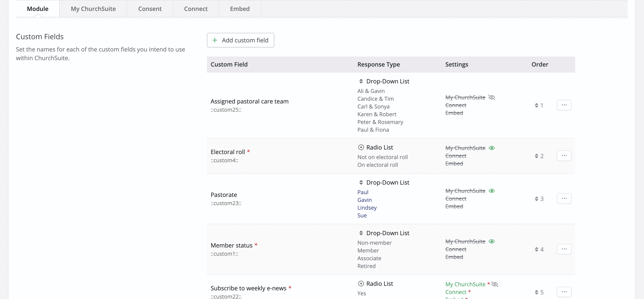This screenshot has width=644, height=299.
Task: Click the hidden-eye icon for Assigned pastoral care team
Action: [492, 97]
